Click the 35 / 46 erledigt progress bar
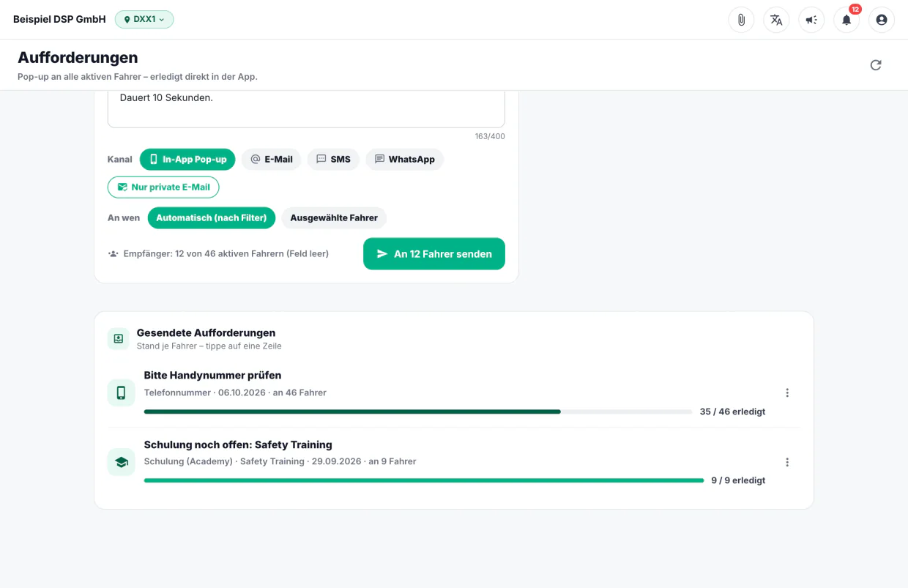Screen dimensions: 908x588 (x=418, y=412)
